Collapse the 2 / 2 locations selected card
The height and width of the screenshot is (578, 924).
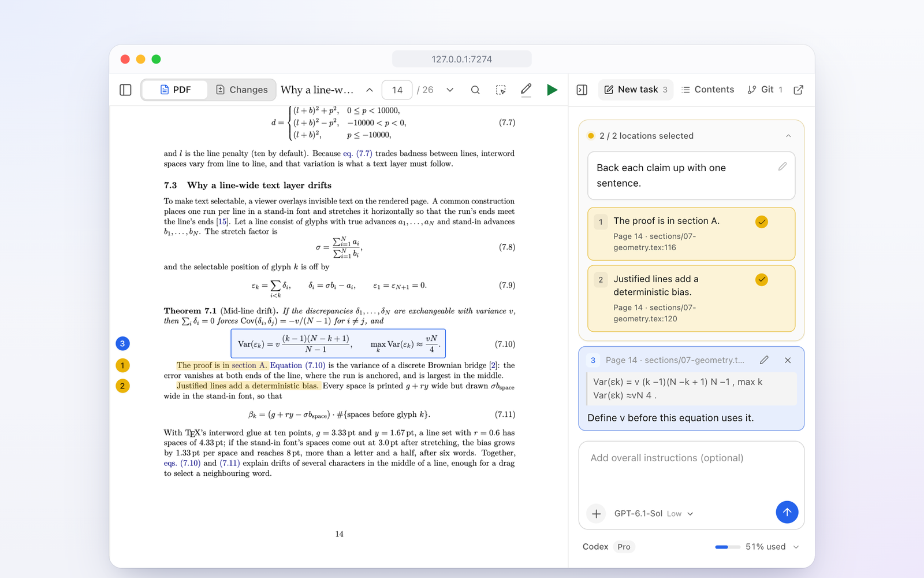[788, 136]
